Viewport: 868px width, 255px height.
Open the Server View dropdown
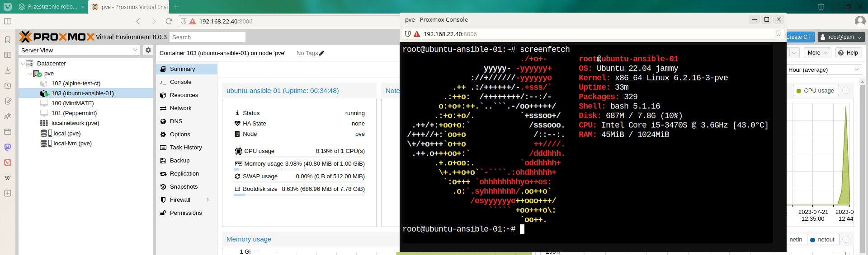[135, 50]
